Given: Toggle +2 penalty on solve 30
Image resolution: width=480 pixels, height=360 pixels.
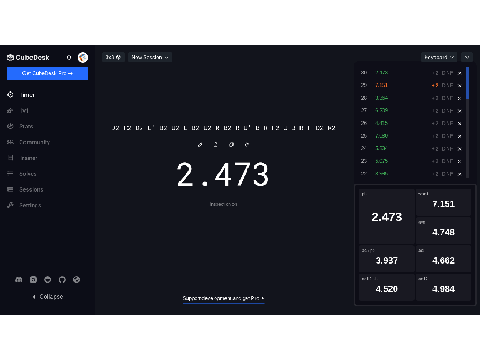Looking at the screenshot, I should coord(435,73).
